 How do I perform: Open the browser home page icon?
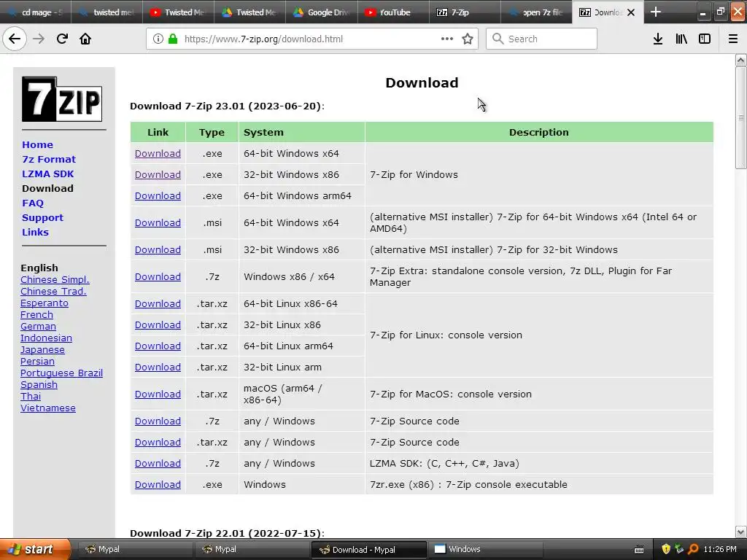coord(85,39)
